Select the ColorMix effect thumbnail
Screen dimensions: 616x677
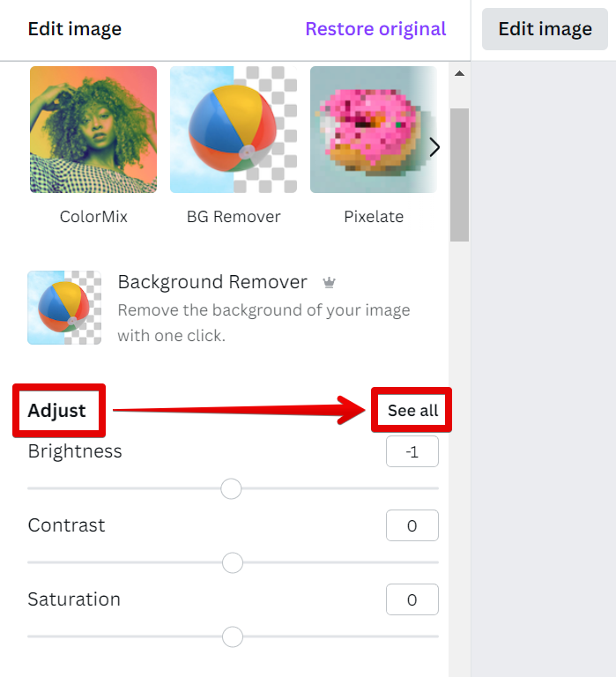[x=93, y=130]
